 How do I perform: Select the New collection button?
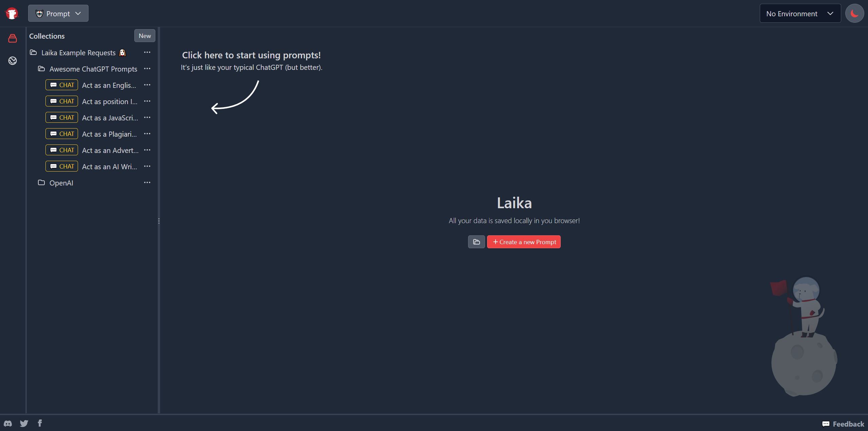pyautogui.click(x=144, y=35)
